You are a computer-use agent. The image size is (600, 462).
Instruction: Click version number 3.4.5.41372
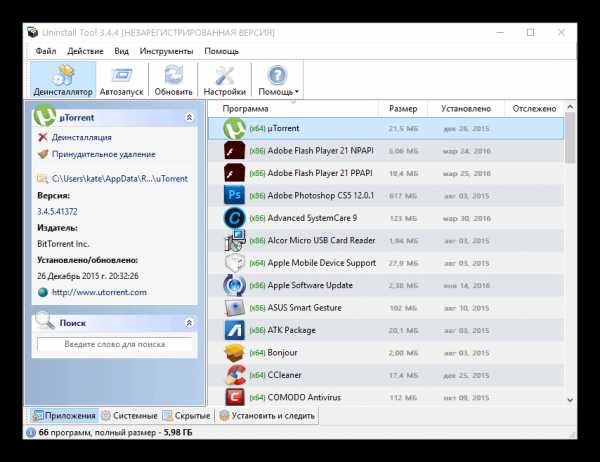57,212
